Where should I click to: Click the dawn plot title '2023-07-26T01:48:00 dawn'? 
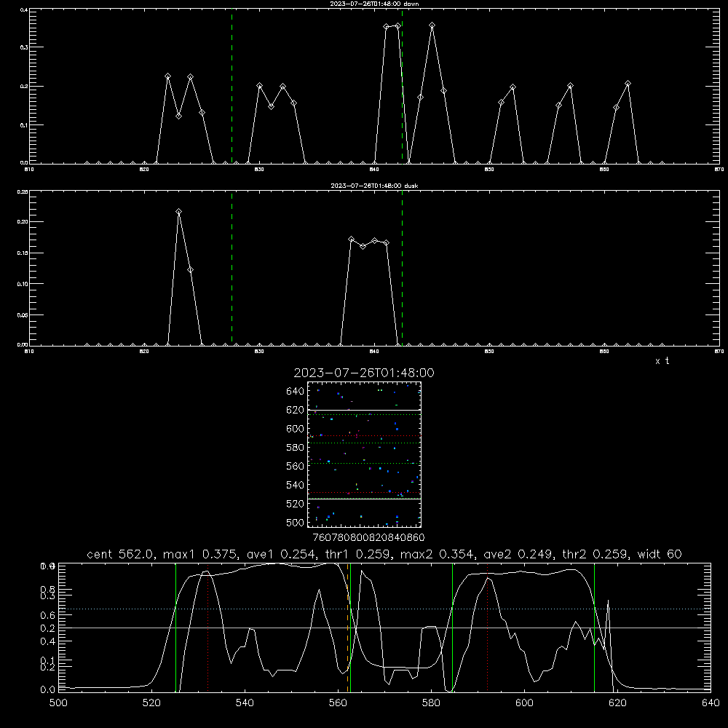pyautogui.click(x=374, y=4)
